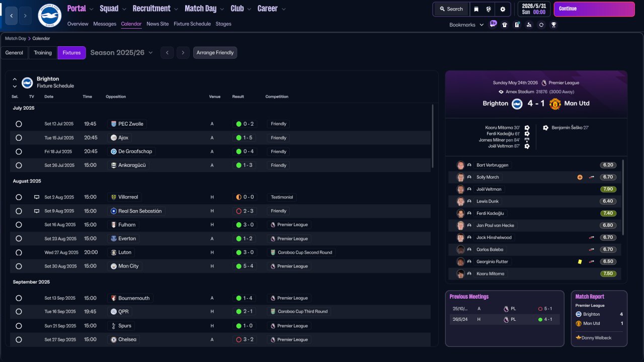The width and height of the screenshot is (644, 362).
Task: Select the Everton fixture radio button
Action: click(19, 239)
